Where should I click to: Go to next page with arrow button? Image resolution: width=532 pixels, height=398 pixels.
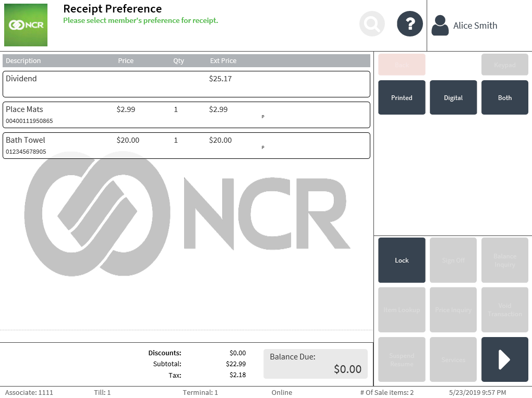(504, 359)
